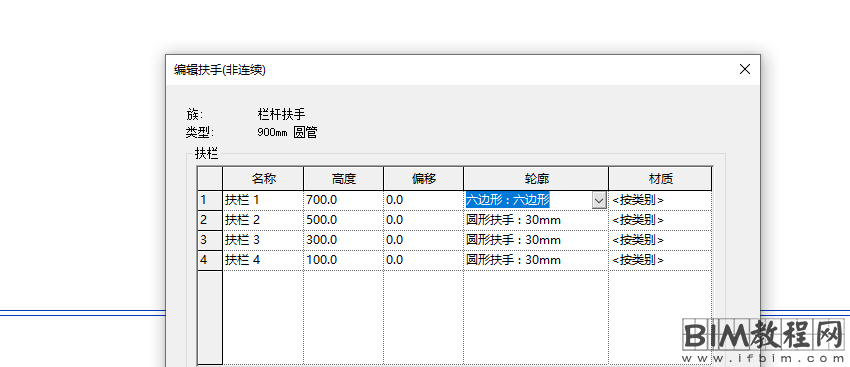Click 圆形扶手 : 30mm profile of 扶栏 2
Viewport: 850px width, 367px height.
(x=536, y=220)
